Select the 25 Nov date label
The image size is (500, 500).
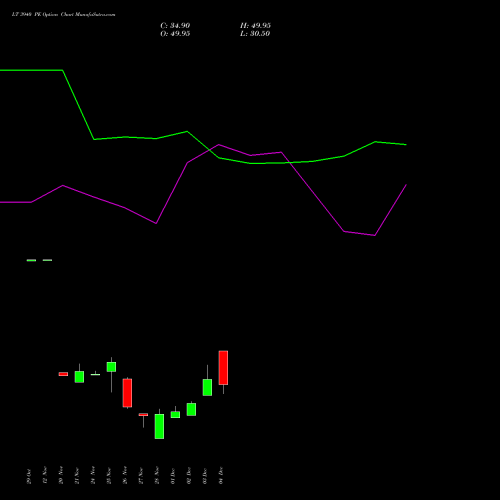109,475
